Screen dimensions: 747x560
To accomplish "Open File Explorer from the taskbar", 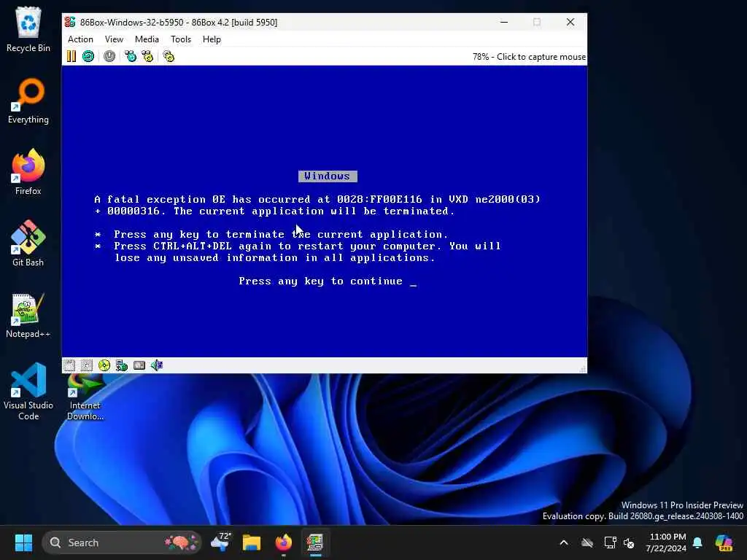I will click(x=252, y=542).
